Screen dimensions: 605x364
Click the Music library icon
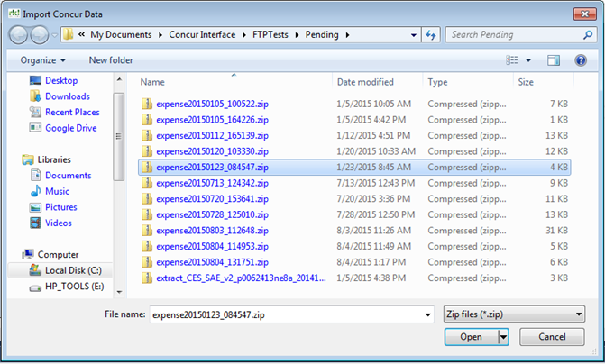coord(35,191)
